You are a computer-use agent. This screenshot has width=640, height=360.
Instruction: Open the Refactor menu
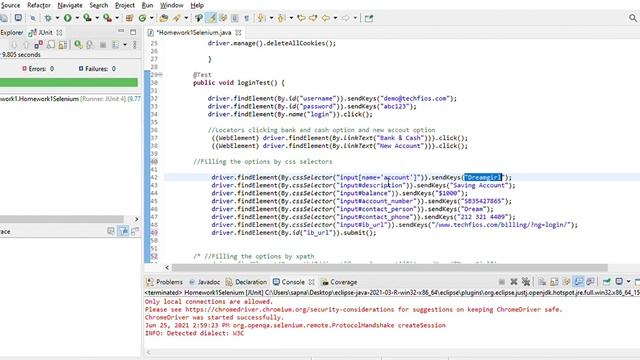click(39, 5)
